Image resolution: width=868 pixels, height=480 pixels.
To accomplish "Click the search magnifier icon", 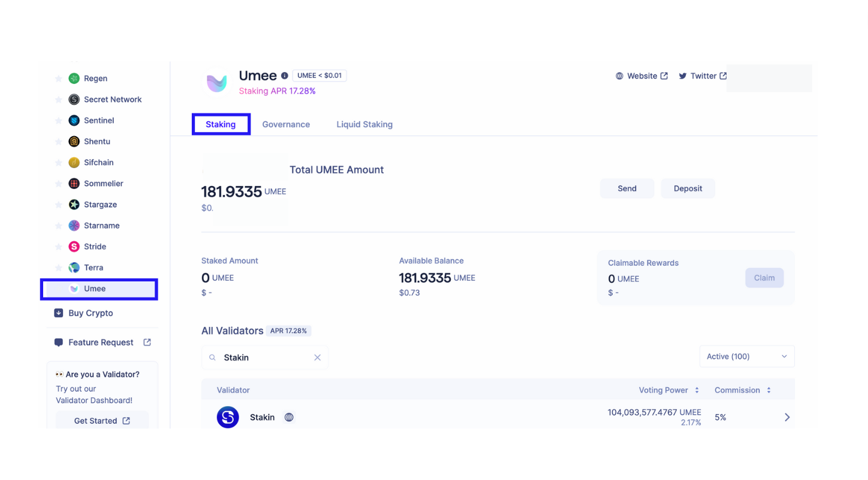I will [212, 358].
